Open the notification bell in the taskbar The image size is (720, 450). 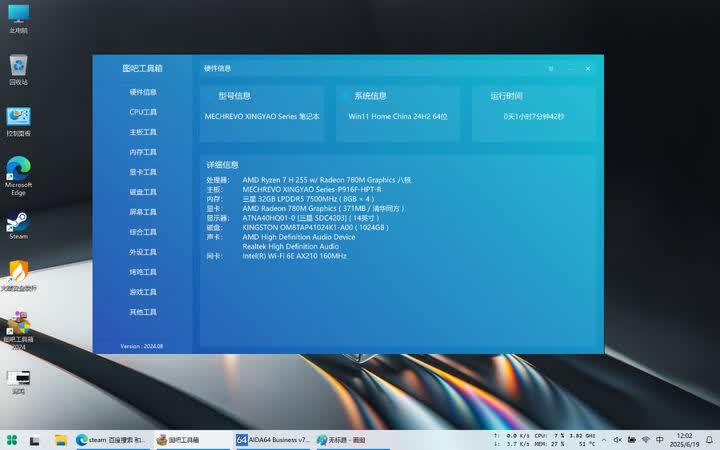(x=709, y=440)
